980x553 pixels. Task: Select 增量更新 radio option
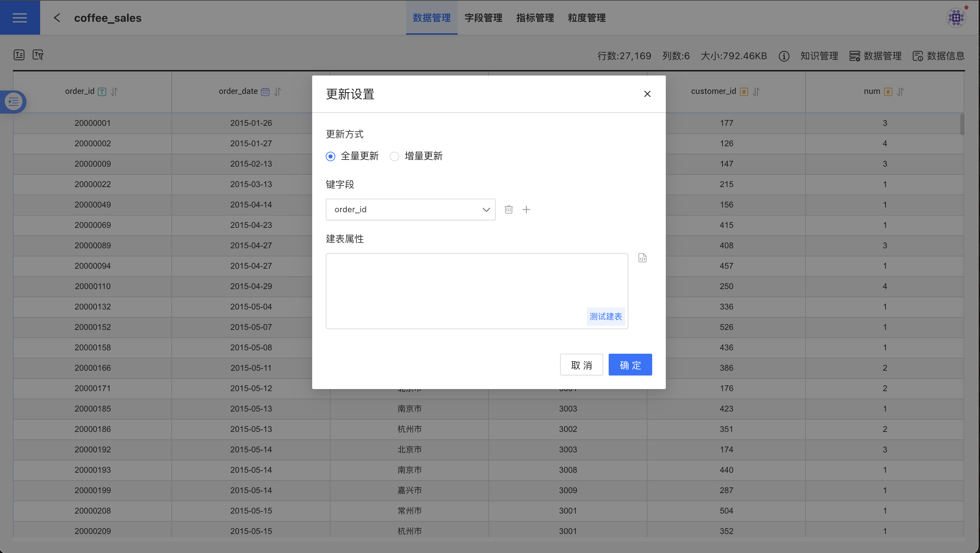point(394,156)
